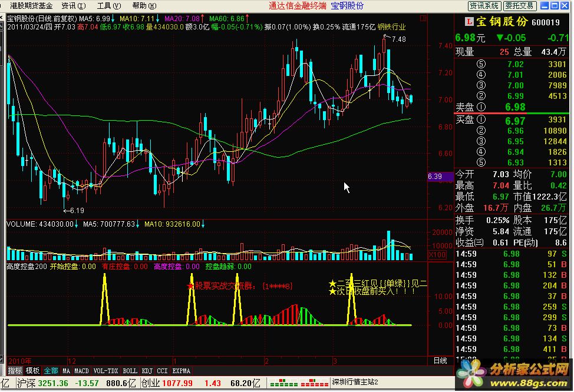This screenshot has height=392, width=574.
Task: Select the CCI indicator tab
Action: 162,371
